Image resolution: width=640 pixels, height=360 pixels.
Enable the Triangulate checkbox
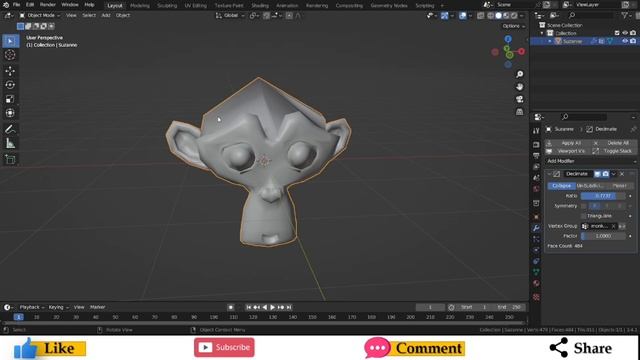coord(583,216)
